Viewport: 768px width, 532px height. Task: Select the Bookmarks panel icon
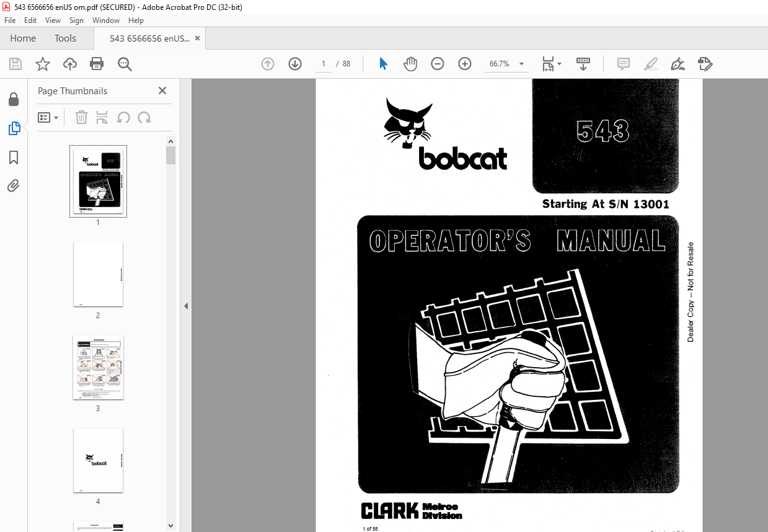tap(13, 157)
